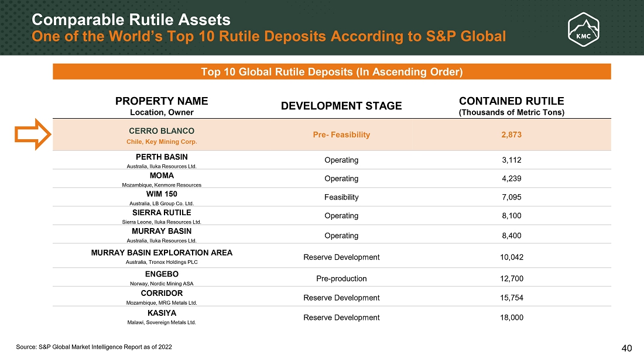Screen dimensions: 644x362
Task: Click the S&P Global source footnote
Action: click(x=94, y=347)
